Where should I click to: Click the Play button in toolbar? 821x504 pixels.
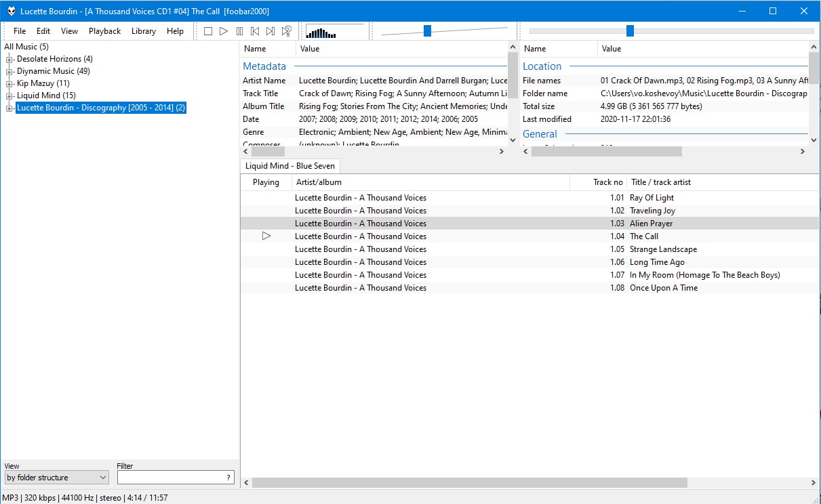(x=224, y=31)
